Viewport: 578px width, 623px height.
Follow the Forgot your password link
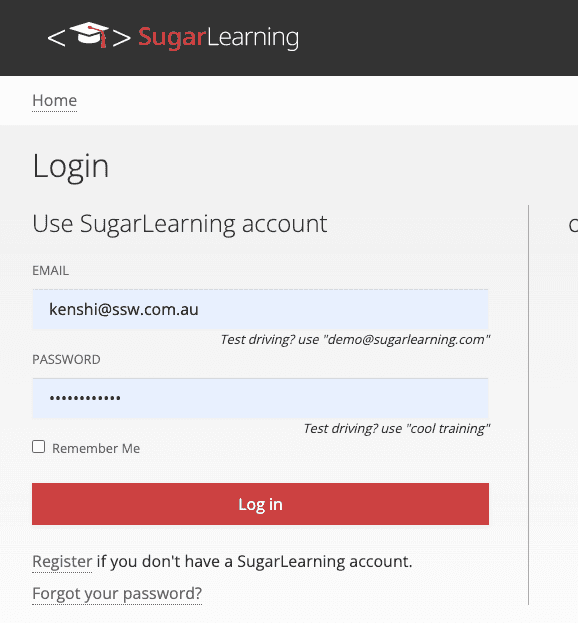pos(117,594)
